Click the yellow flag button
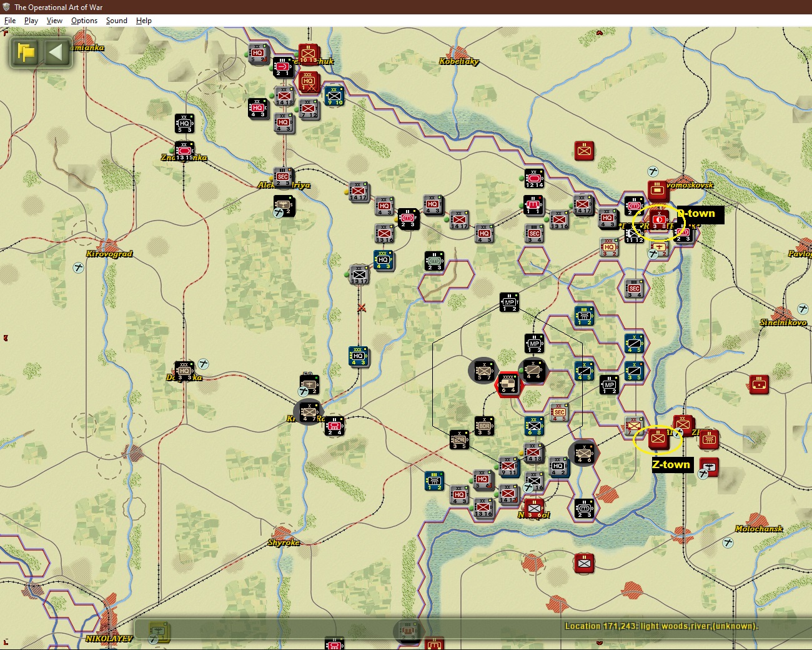The image size is (812, 650). pos(26,52)
